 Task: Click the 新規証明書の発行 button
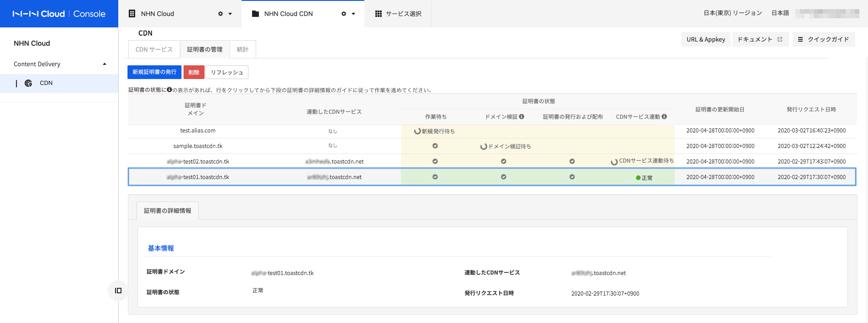(154, 72)
